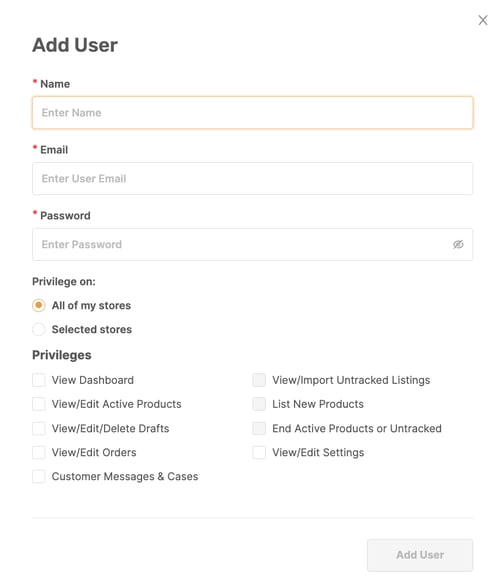Click into the Enter Password field
Screen dimensions: 501x588
[252, 244]
